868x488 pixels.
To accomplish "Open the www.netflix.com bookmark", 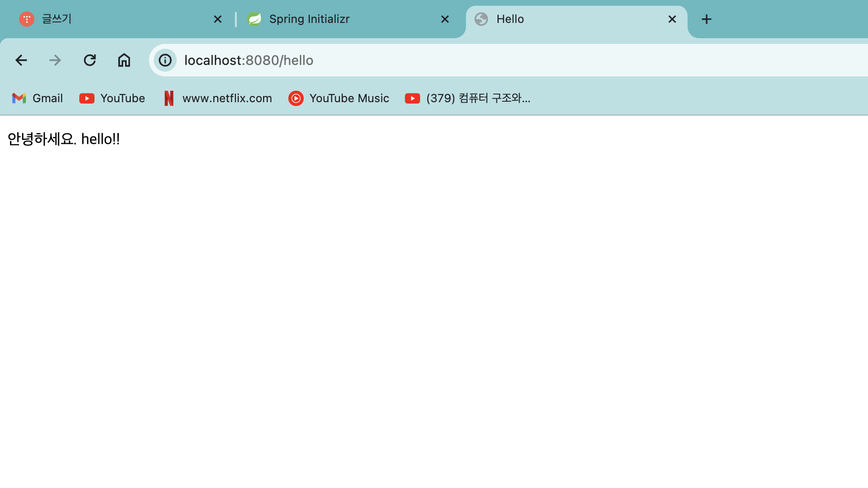I will coord(218,98).
